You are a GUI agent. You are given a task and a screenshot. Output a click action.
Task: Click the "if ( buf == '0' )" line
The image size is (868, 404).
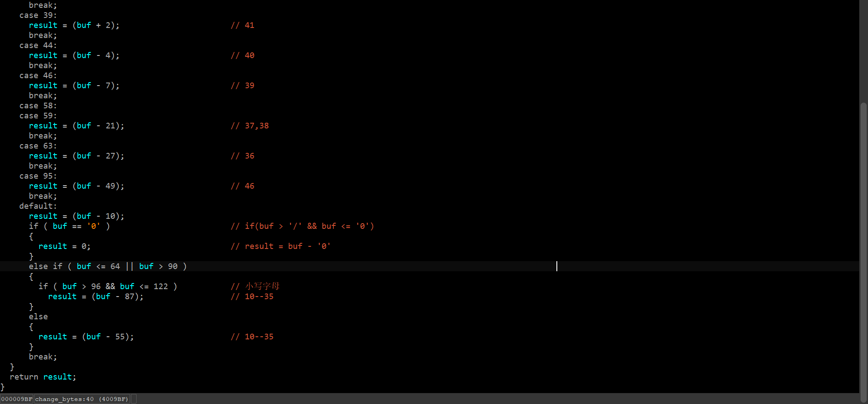[69, 226]
